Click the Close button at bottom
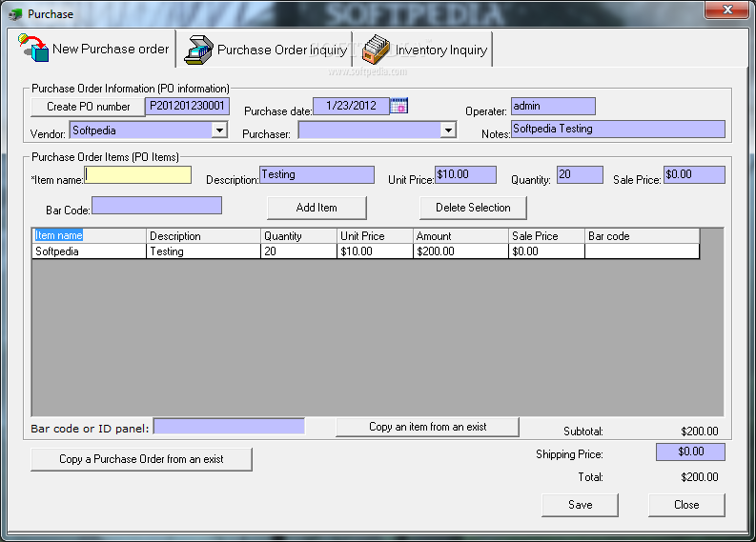756x542 pixels. tap(686, 505)
